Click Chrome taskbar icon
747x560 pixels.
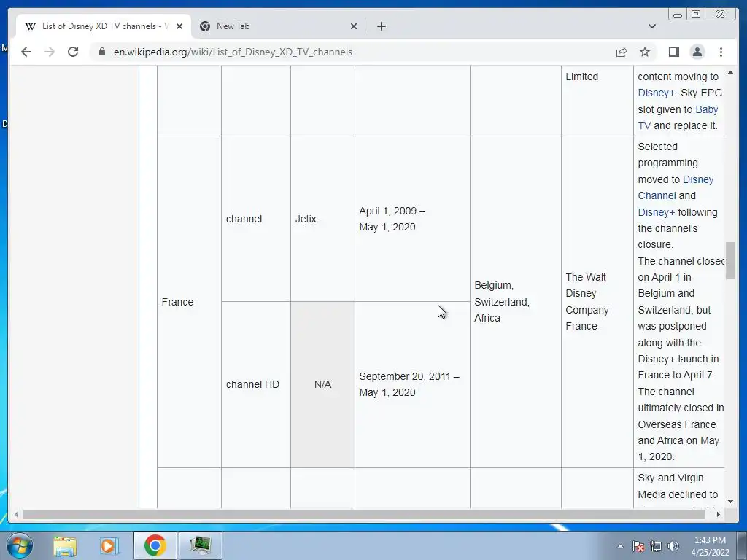pyautogui.click(x=155, y=545)
